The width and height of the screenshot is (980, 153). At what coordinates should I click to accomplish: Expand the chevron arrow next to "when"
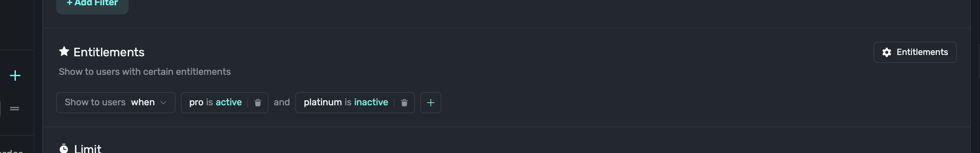click(x=164, y=103)
